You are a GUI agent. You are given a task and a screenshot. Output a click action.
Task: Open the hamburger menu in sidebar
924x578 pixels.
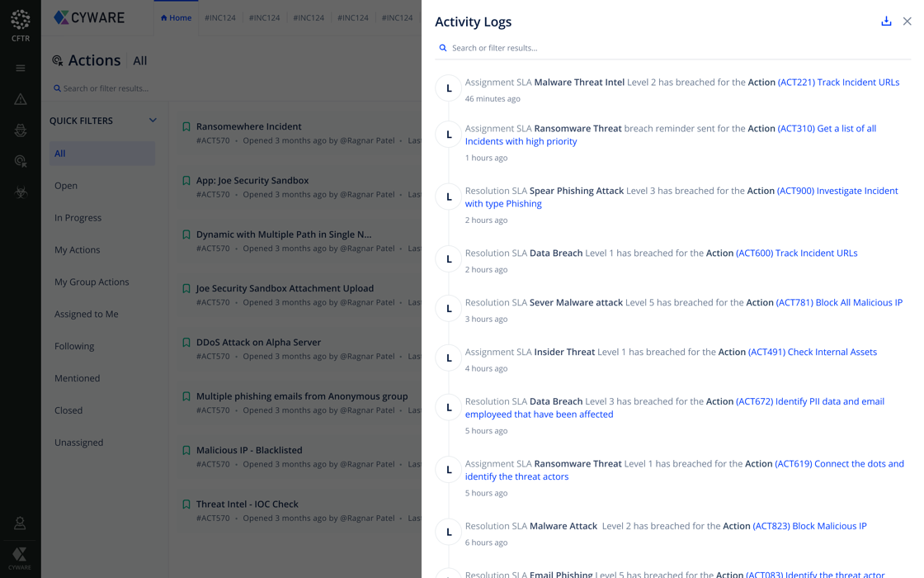tap(21, 68)
